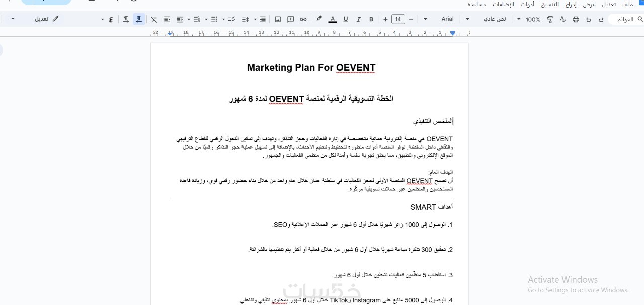The height and width of the screenshot is (305, 644).
Task: Add a comment using the comment icon
Action: 291,19
